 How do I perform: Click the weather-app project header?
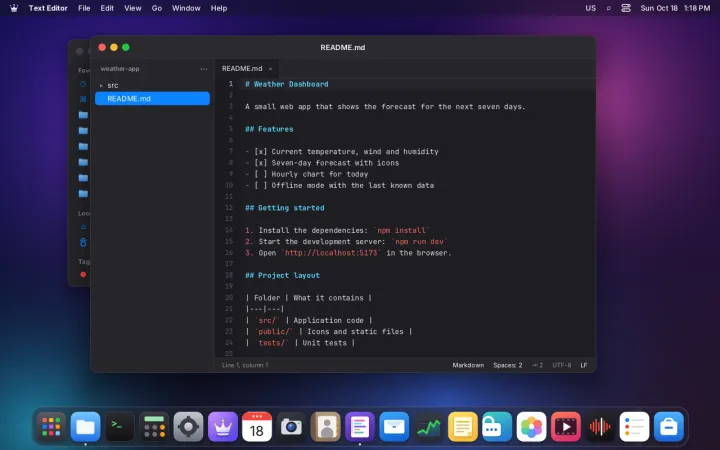[120, 69]
